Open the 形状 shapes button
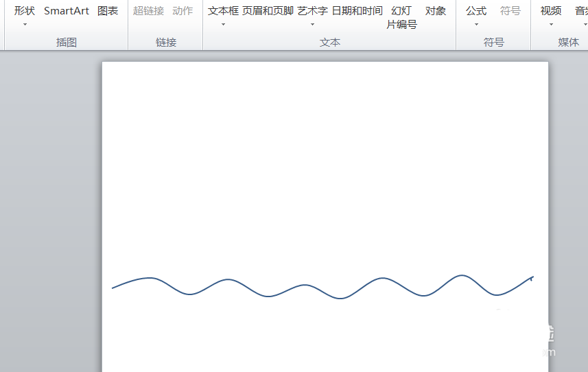 (x=25, y=11)
